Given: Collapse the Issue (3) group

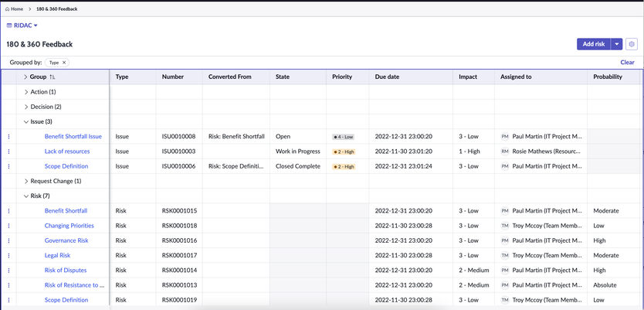Looking at the screenshot, I should click(x=27, y=121).
